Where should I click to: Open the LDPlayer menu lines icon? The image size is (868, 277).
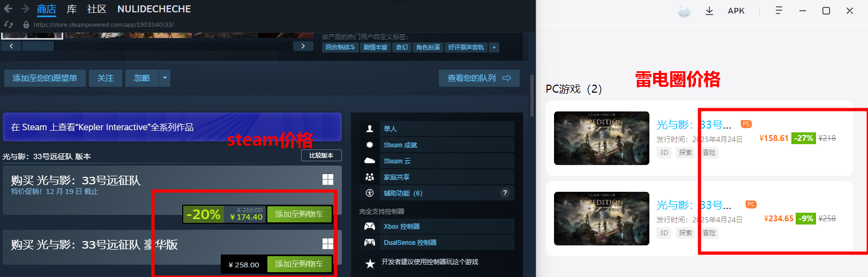click(x=779, y=11)
